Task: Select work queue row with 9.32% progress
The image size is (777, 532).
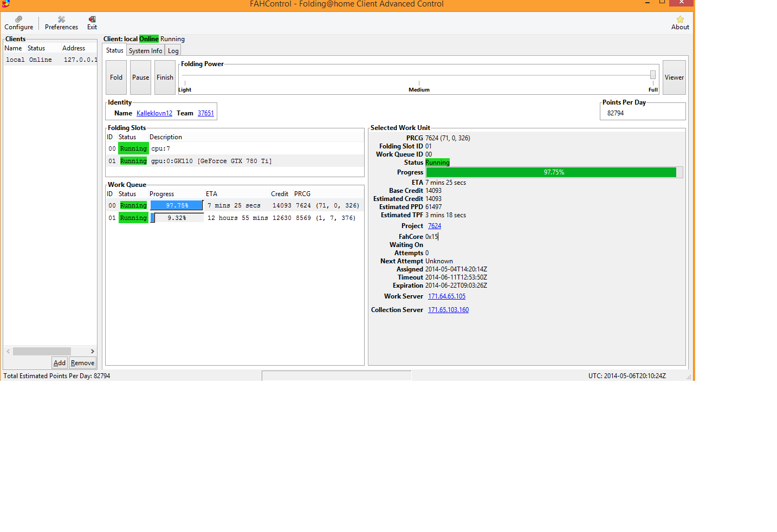Action: (x=235, y=218)
